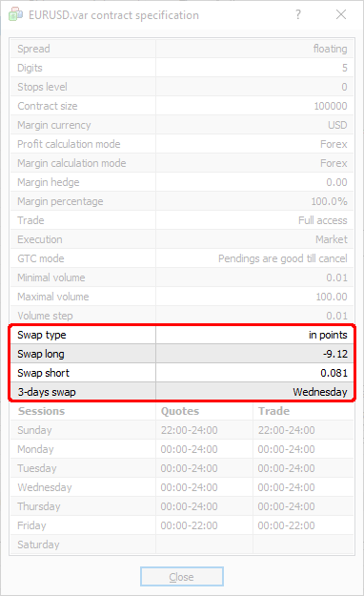Open the help question mark button
The height and width of the screenshot is (596, 364).
click(298, 14)
